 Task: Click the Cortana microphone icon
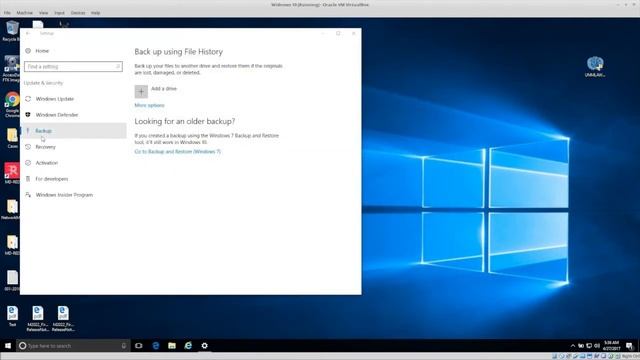(124, 346)
